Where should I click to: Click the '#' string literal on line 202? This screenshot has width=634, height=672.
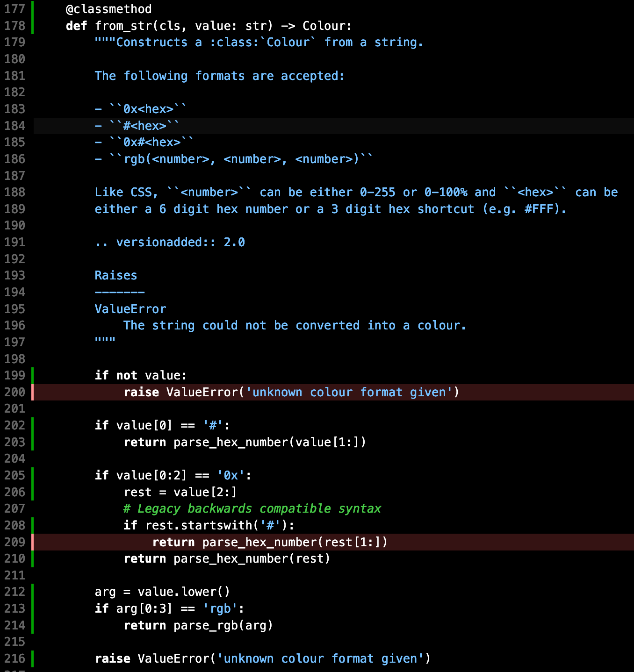pos(212,425)
